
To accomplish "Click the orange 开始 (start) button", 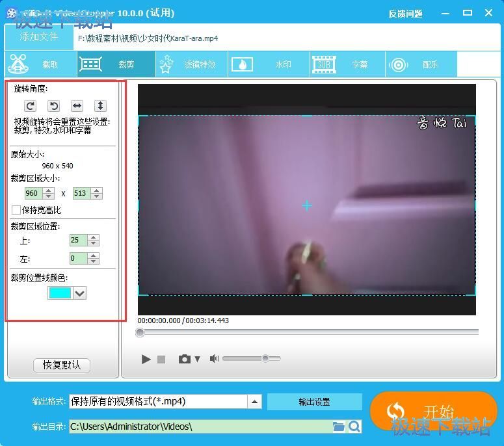I will [x=434, y=411].
